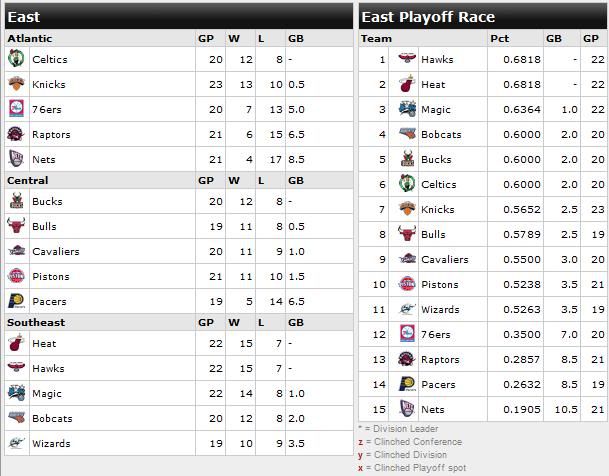Click Wizards name in Playoff Race row 11
Screen dimensions: 609x476
pyautogui.click(x=440, y=309)
